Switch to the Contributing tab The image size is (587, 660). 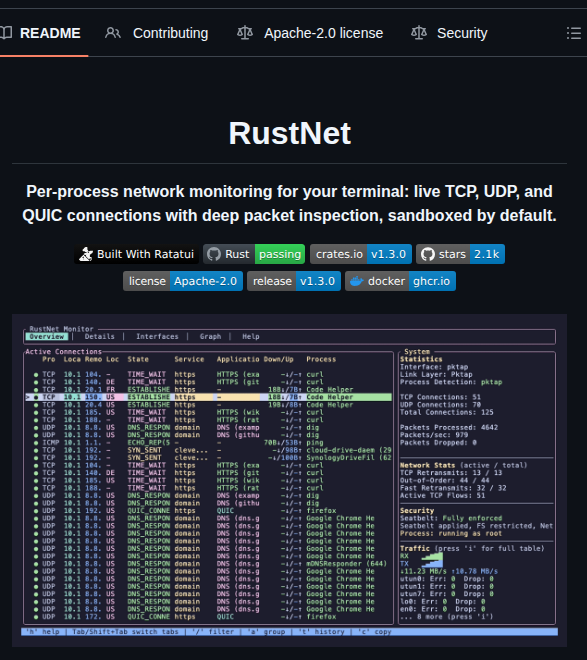click(x=157, y=33)
